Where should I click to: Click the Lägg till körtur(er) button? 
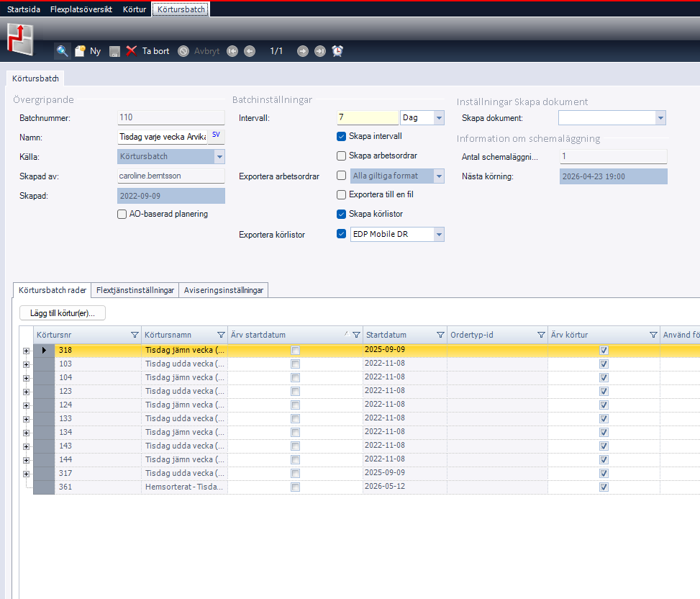pyautogui.click(x=63, y=313)
